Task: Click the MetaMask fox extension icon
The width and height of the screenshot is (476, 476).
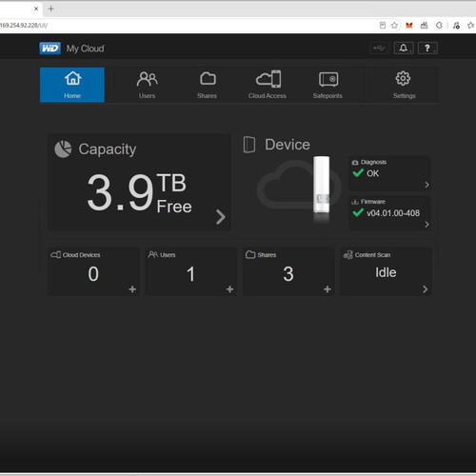Action: tap(409, 26)
